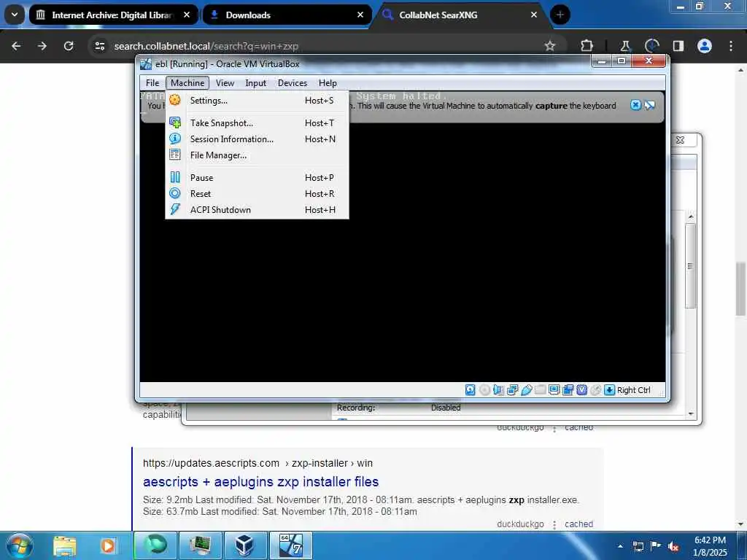Show hidden system tray icons
The width and height of the screenshot is (747, 560).
(620, 546)
